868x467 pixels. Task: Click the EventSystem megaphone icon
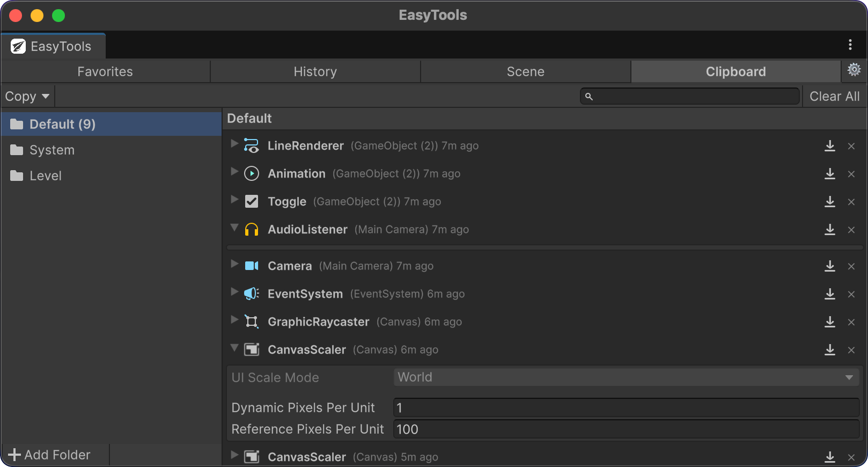point(252,294)
